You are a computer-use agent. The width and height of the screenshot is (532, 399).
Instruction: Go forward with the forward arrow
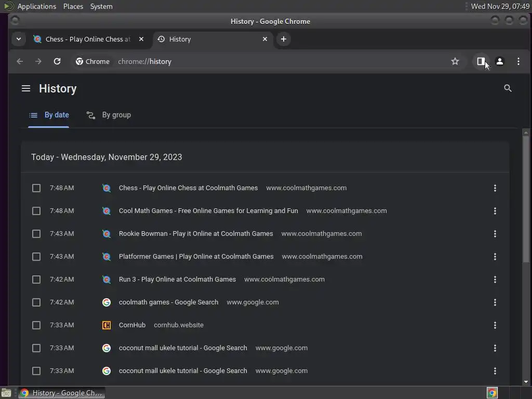[38, 61]
